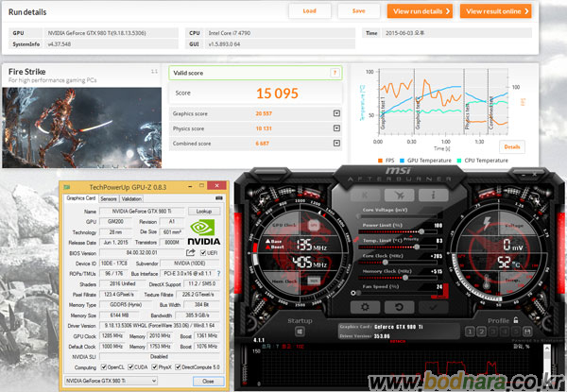Viewport: 567px width, 392px height.
Task: Click the NVIDIA logo in GPU-Z
Action: point(203,232)
